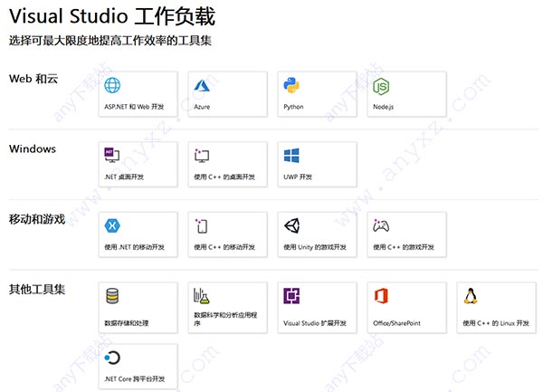Image resolution: width=543 pixels, height=392 pixels.
Task: Click the C++ desktop development monitor icon
Action: pos(202,156)
